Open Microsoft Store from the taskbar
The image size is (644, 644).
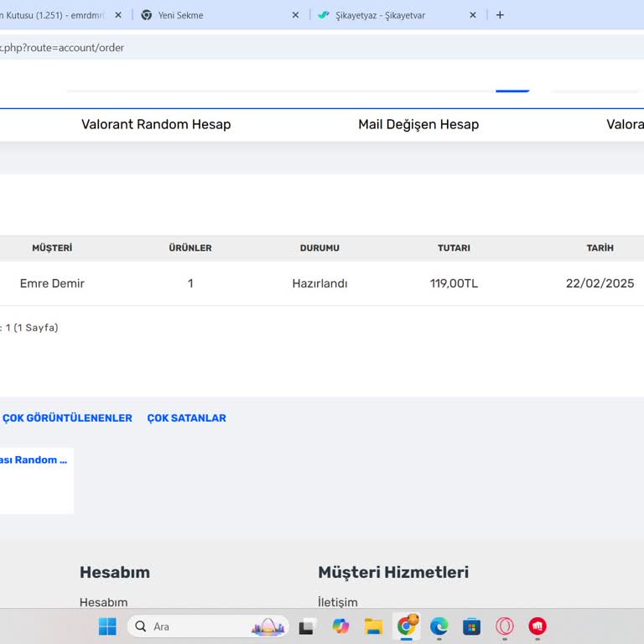pyautogui.click(x=472, y=626)
